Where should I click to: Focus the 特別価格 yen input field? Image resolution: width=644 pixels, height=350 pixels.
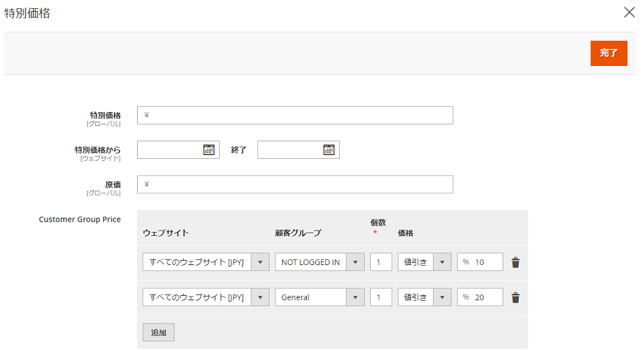(300, 116)
